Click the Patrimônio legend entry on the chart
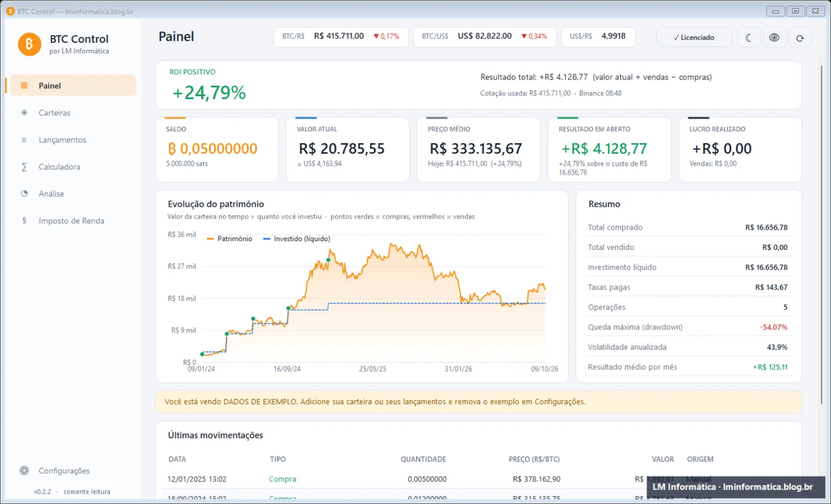The height and width of the screenshot is (504, 831). click(x=229, y=239)
